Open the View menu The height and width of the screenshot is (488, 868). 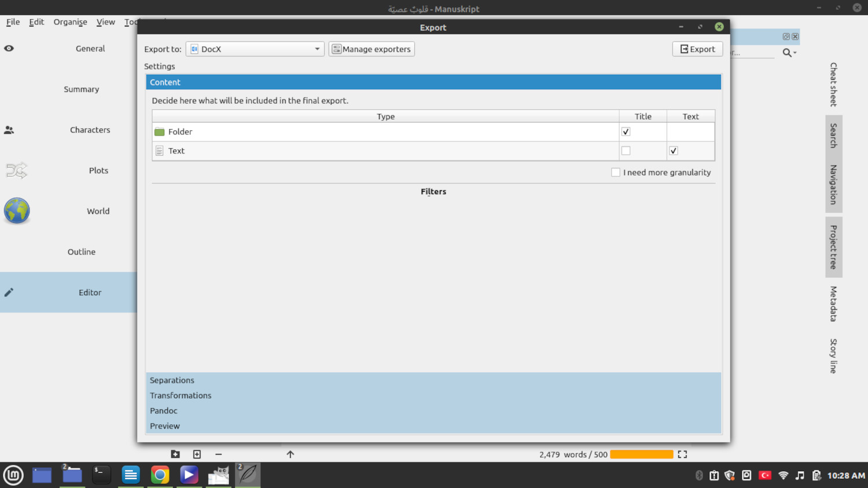coord(105,22)
